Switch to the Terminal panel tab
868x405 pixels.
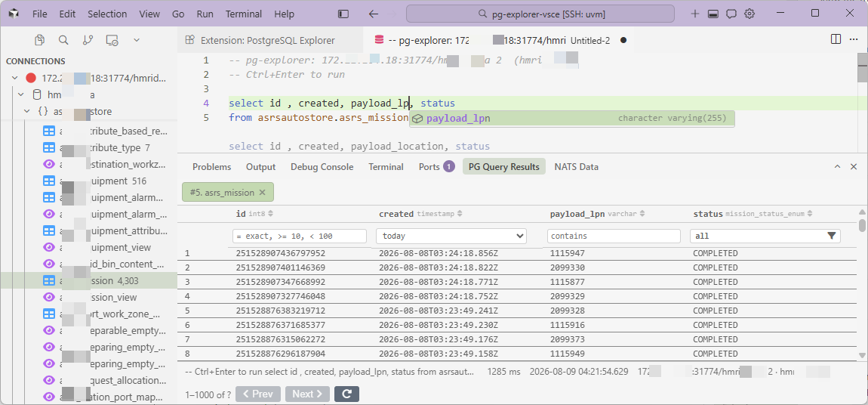point(386,167)
